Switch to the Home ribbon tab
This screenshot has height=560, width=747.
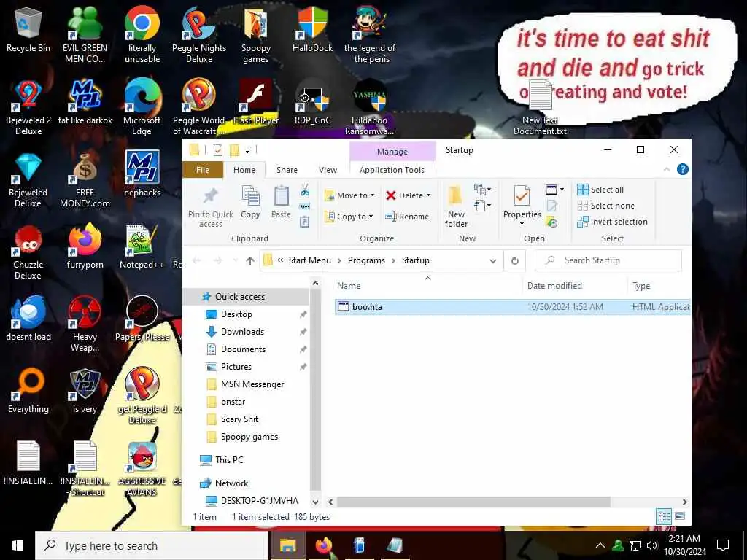[244, 170]
